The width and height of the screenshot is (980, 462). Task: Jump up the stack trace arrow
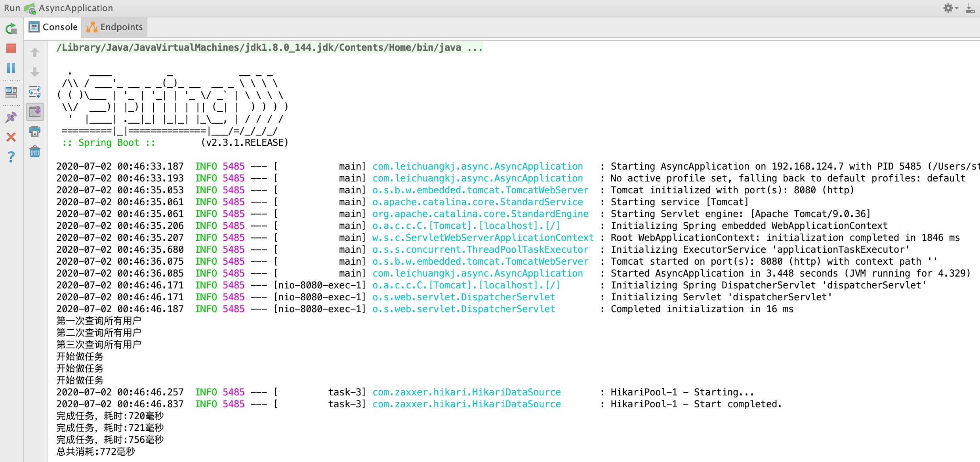pos(35,52)
